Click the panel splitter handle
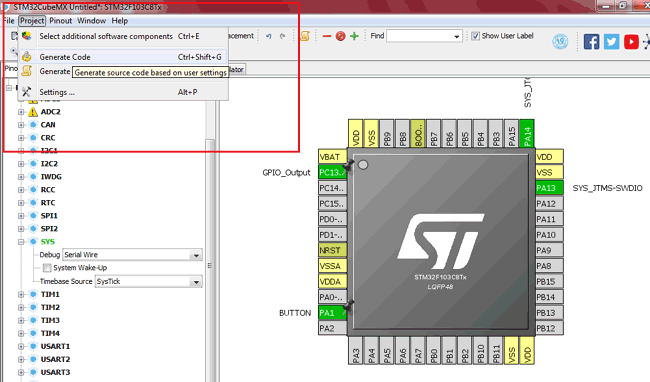 (210, 266)
